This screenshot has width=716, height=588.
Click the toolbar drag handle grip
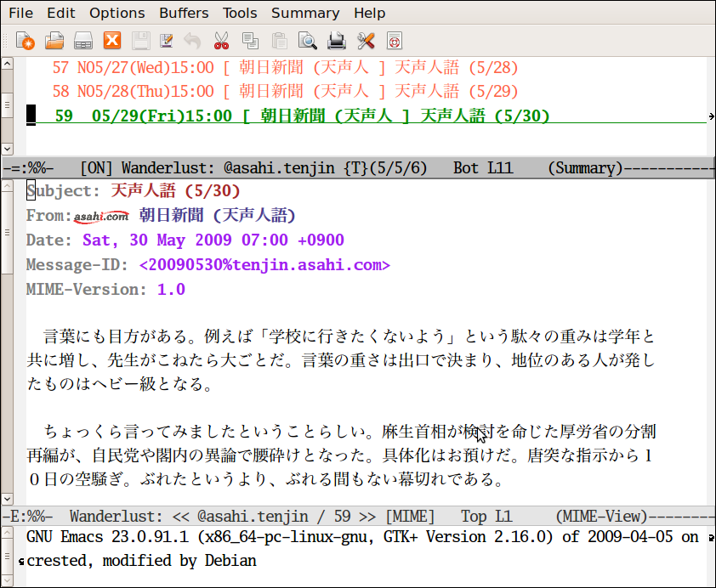click(x=5, y=41)
